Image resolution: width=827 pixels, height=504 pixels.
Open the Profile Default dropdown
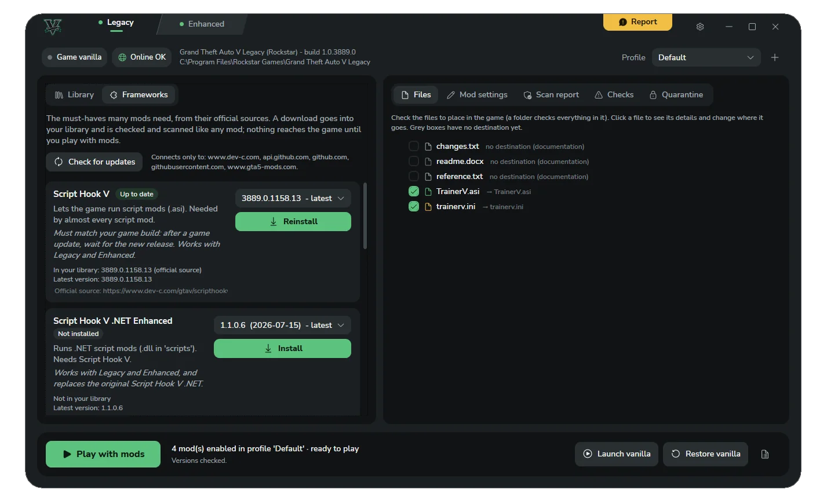[x=706, y=57]
